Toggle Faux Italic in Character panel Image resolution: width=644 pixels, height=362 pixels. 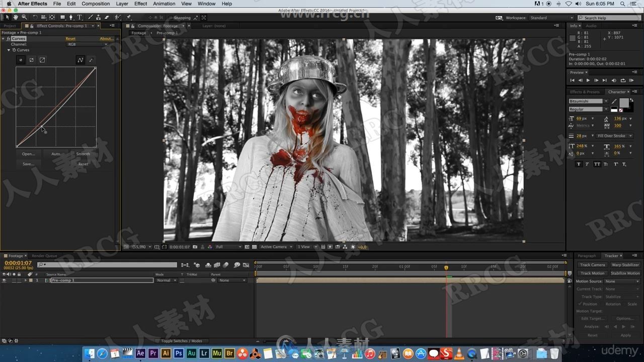coord(587,164)
